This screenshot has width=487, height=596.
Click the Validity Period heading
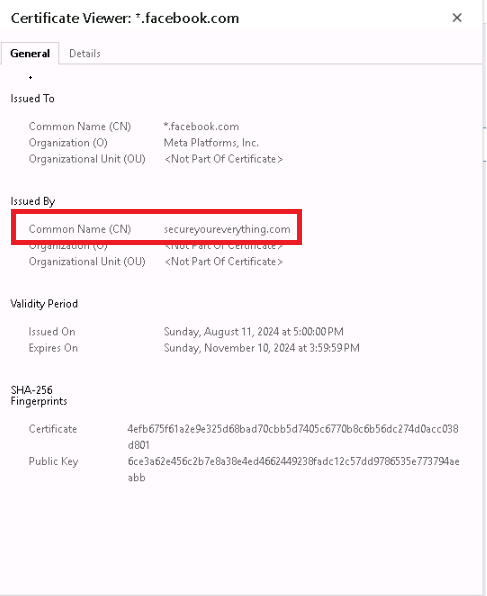(x=44, y=304)
